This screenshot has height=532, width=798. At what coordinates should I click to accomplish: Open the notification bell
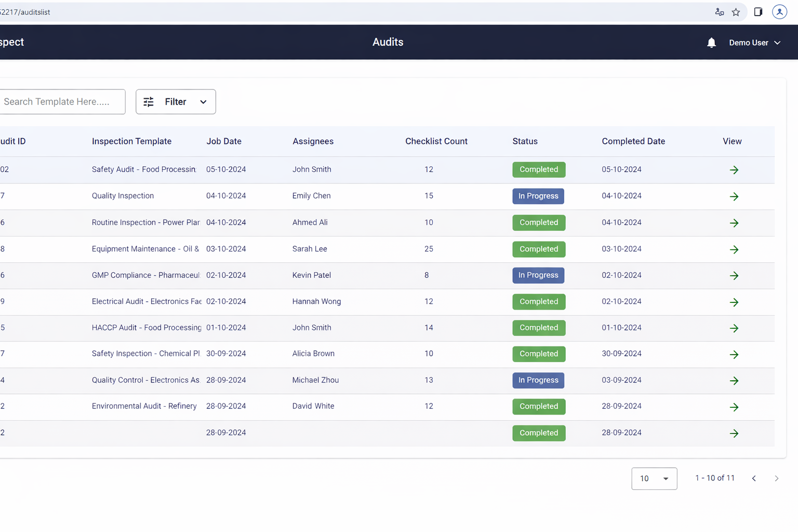pyautogui.click(x=711, y=43)
